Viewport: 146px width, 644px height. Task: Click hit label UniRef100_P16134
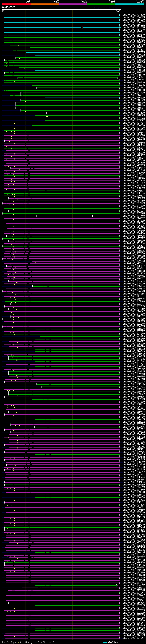coord(134,65)
